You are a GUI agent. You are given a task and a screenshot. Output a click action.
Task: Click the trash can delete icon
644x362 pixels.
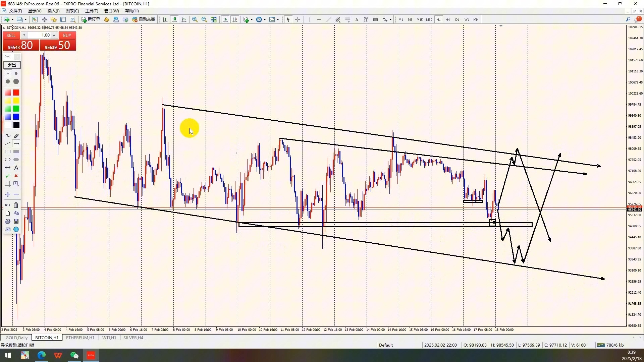tap(16, 205)
